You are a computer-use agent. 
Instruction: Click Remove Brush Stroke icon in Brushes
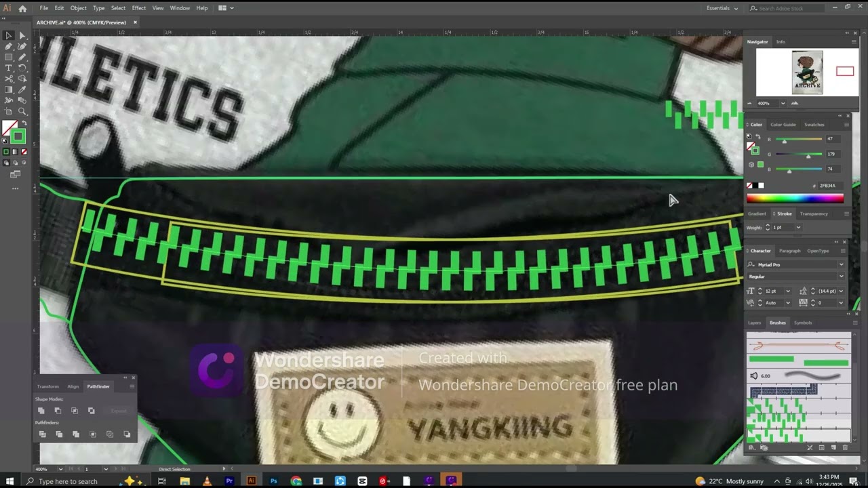810,447
